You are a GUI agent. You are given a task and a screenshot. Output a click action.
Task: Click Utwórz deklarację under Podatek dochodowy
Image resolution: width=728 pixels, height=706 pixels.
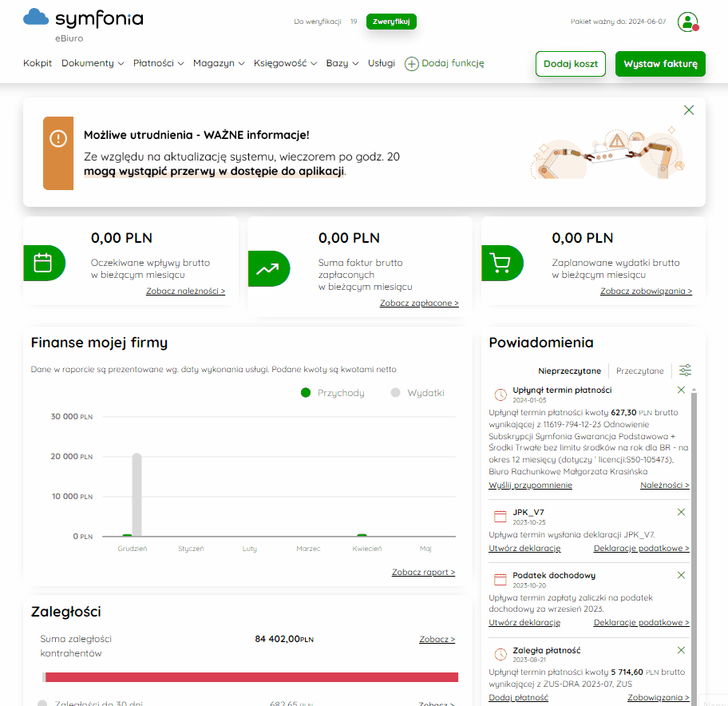(x=524, y=623)
